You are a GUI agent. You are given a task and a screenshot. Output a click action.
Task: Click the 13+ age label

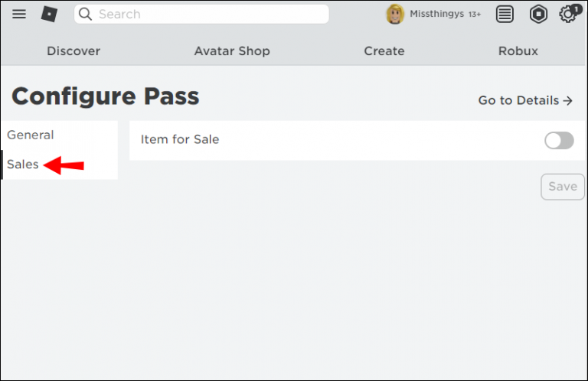click(475, 15)
